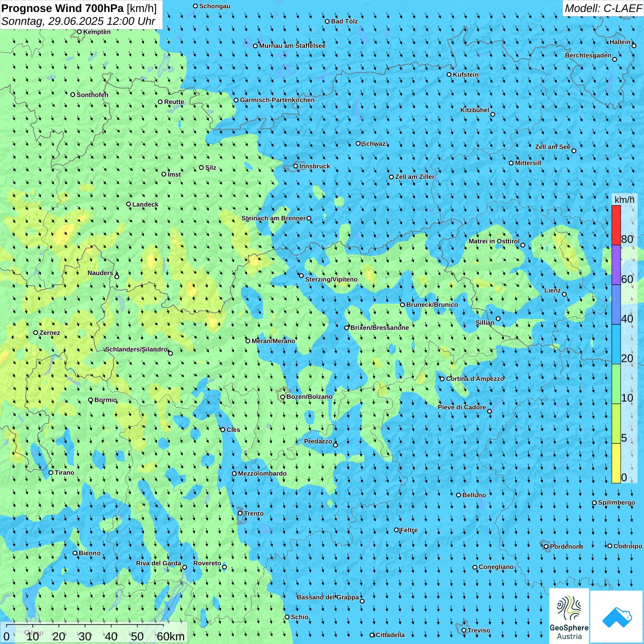Screen dimensions: 644x644
Task: Click the red 80 km/h legend color
Action: 616,225
